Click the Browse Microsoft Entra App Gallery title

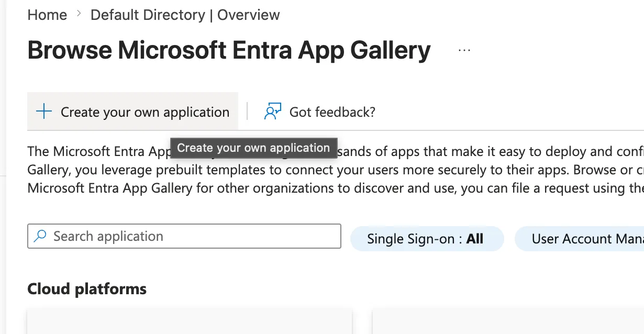[x=229, y=50]
